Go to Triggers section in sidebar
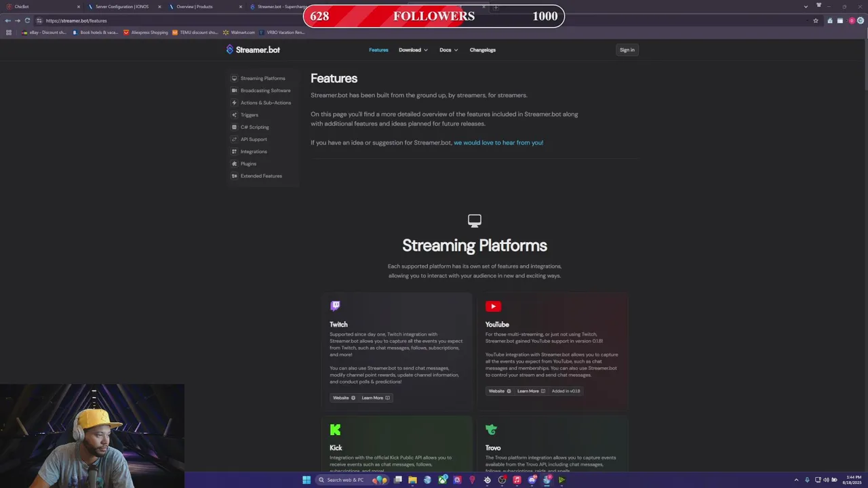Screen dimensions: 868x488 pos(249,115)
